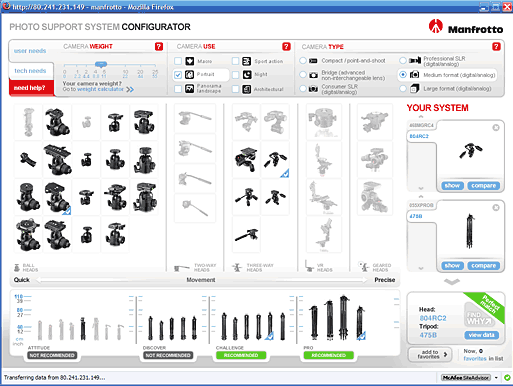The image size is (513, 386).
Task: Enable the Panorama landscape checkbox
Action: point(178,89)
